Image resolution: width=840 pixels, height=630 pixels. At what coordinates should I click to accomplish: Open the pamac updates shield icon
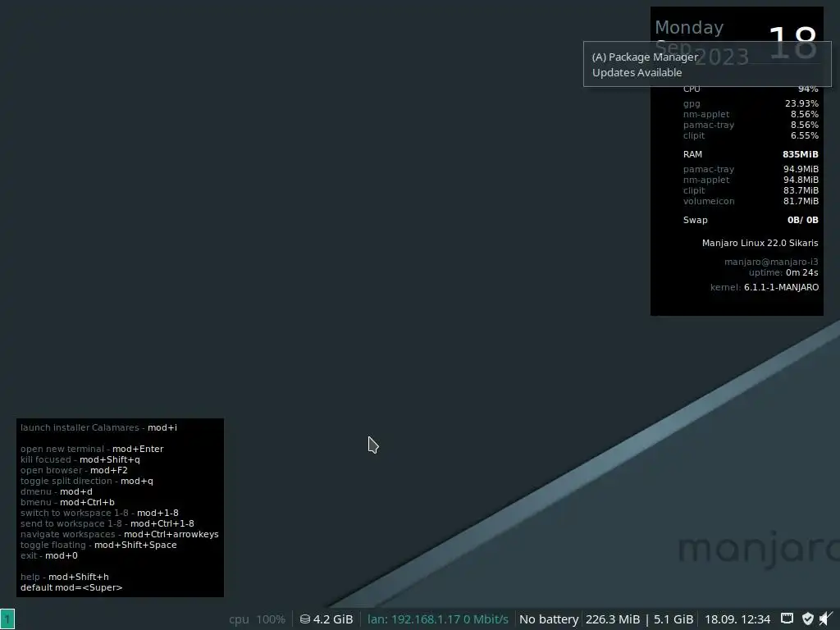(807, 619)
